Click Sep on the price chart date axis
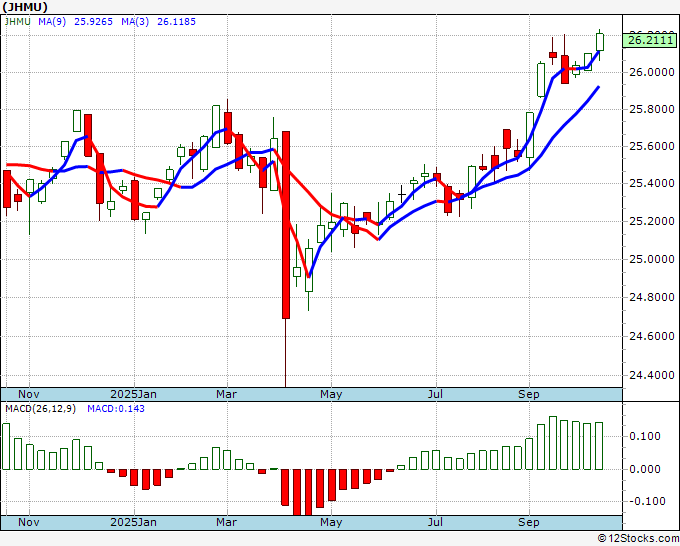This screenshot has width=680, height=546. (x=529, y=395)
